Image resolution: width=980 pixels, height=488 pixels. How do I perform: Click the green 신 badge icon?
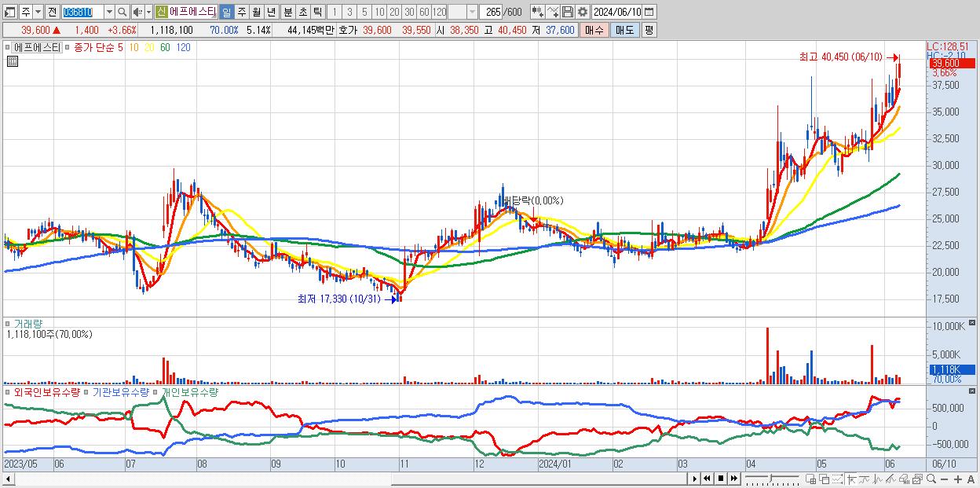161,12
